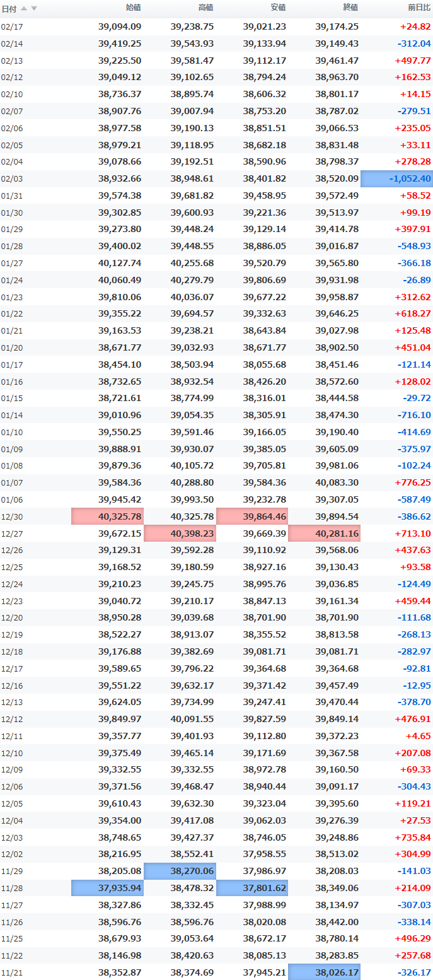Select change value -326.17
This screenshot has width=433, height=980.
414,972
